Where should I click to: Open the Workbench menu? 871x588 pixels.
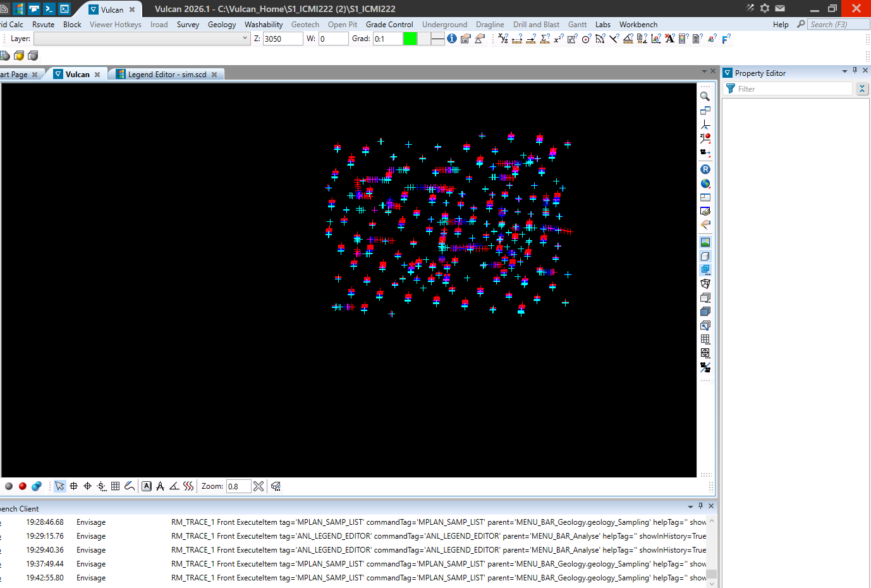coord(638,25)
